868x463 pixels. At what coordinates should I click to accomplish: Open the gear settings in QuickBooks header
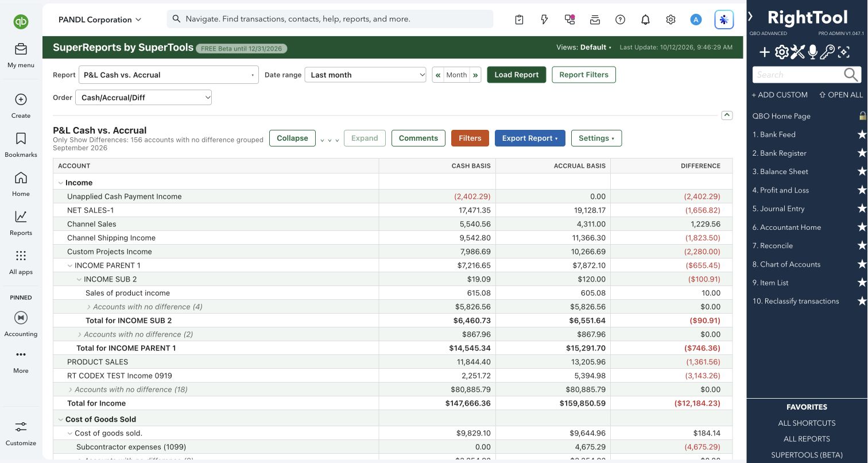coord(671,20)
